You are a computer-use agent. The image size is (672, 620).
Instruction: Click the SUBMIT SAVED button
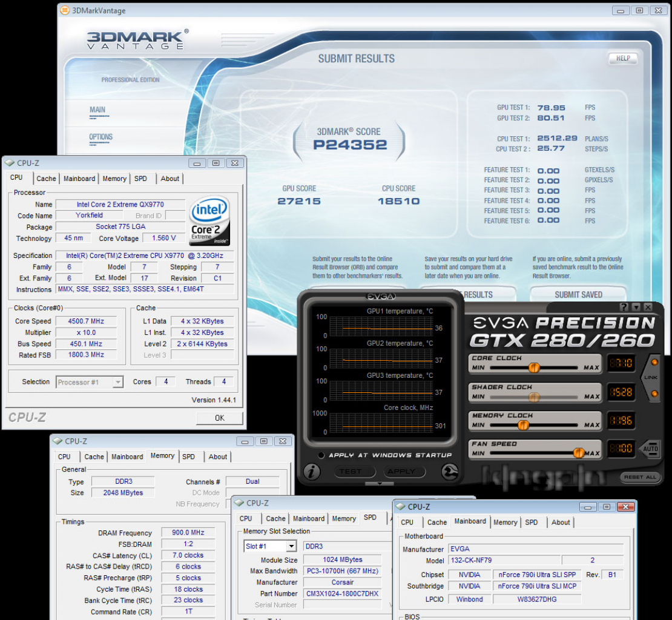coord(578,294)
